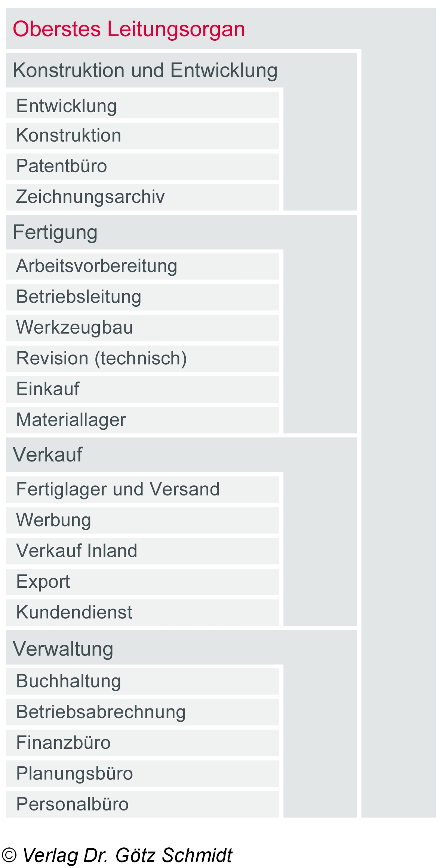Image resolution: width=443 pixels, height=868 pixels.
Task: Click the Zeichnungsarchiv entry
Action: click(x=90, y=197)
